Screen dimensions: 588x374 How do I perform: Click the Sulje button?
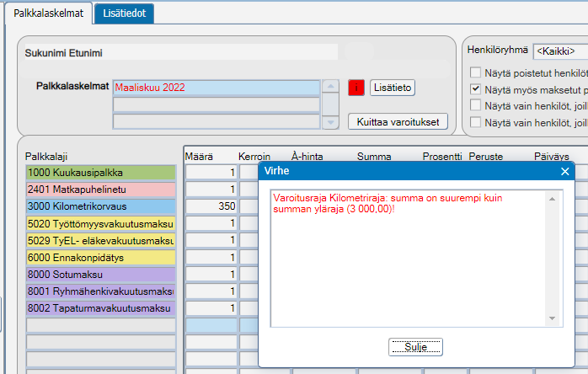[415, 347]
